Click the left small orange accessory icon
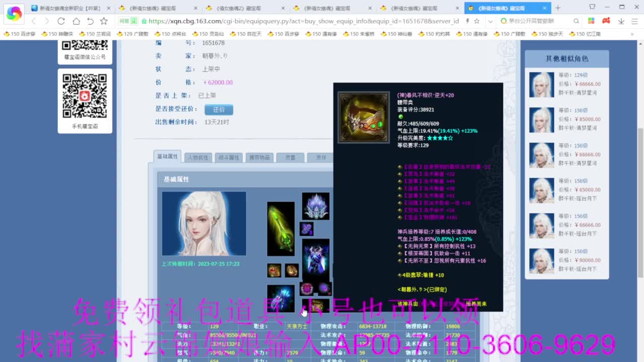The height and width of the screenshot is (362, 644). [x=274, y=270]
